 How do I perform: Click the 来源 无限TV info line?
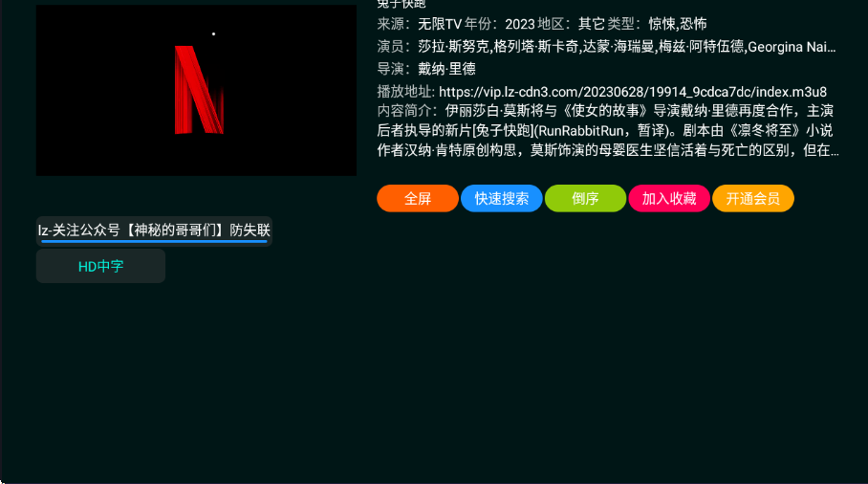[542, 24]
